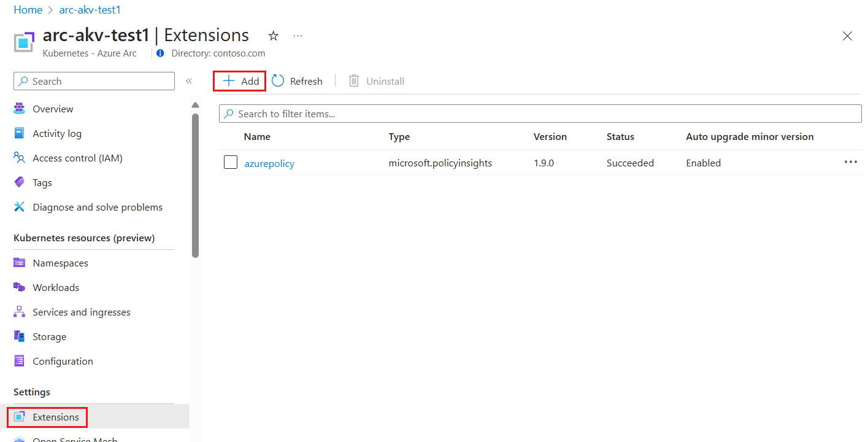Click the Kubernetes - Azure Arc subtitle
This screenshot has width=868, height=442.
pyautogui.click(x=90, y=53)
